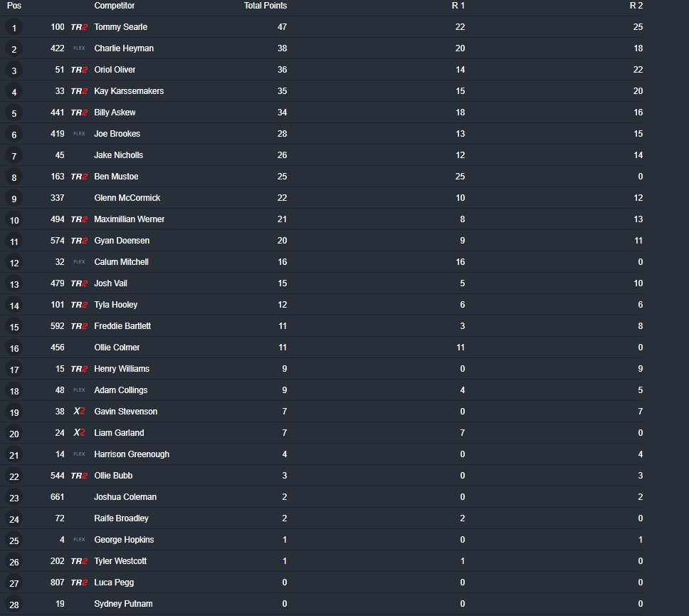
Task: Sort by the Total Points column header
Action: click(265, 6)
